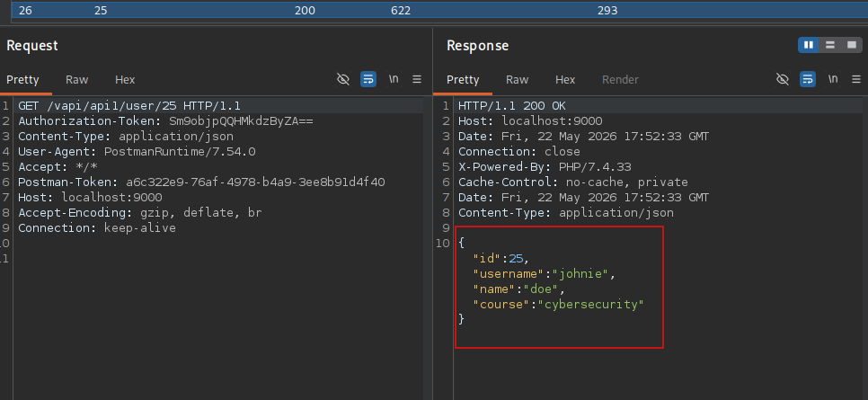Open hamburger options menu in Response panel
The height and width of the screenshot is (400, 868).
coord(856,79)
